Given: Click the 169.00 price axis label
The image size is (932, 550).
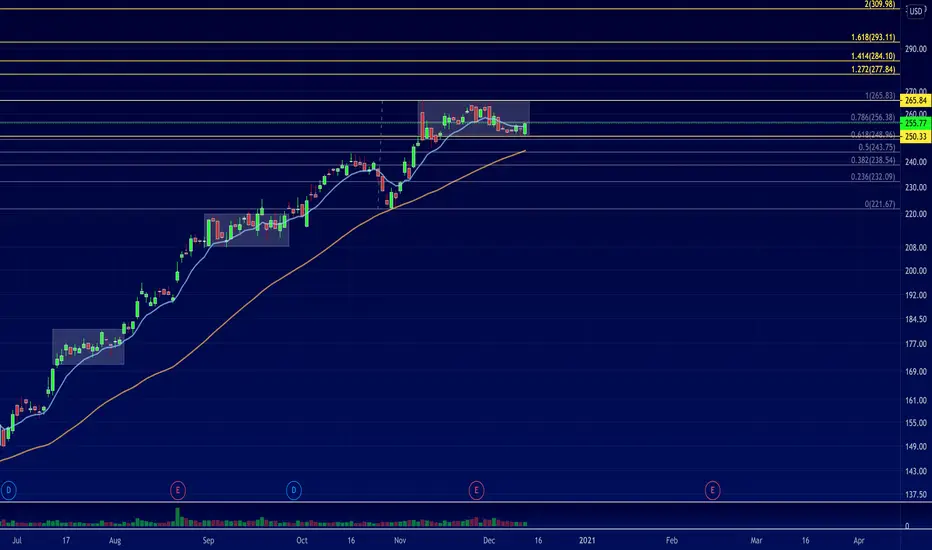Looking at the screenshot, I should pyautogui.click(x=915, y=372).
